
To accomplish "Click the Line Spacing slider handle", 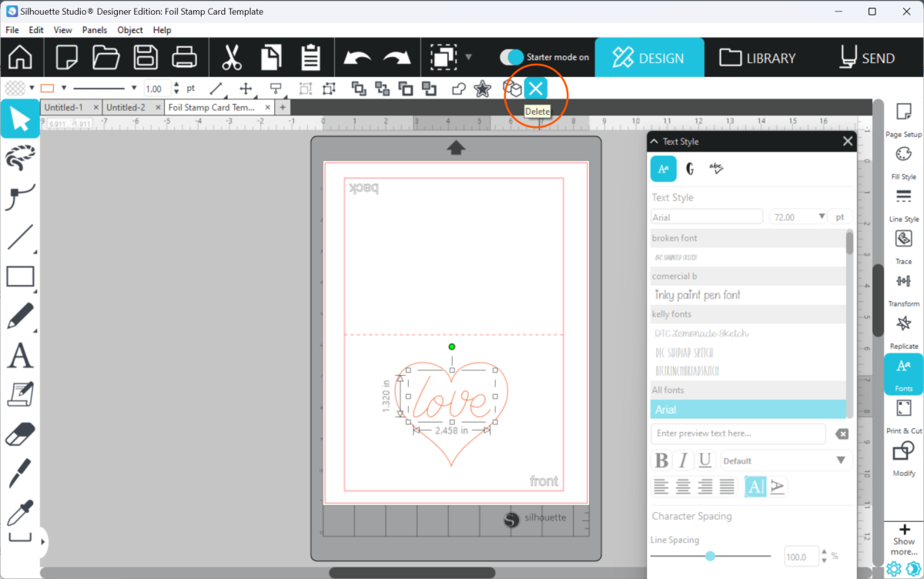I will [710, 556].
